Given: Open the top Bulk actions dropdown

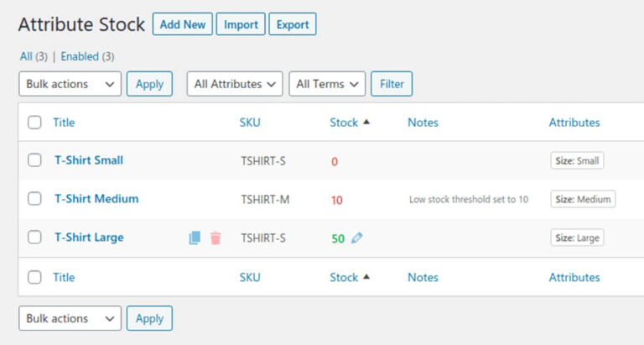Looking at the screenshot, I should pyautogui.click(x=70, y=84).
